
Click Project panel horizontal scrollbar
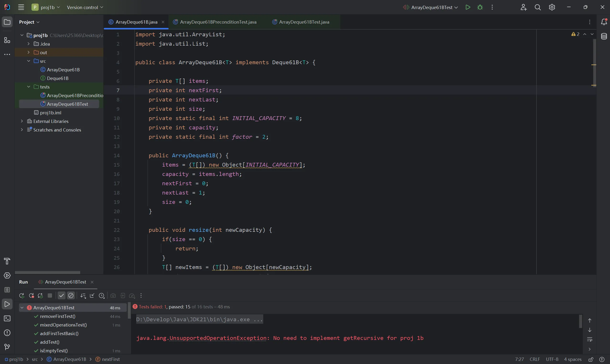[x=47, y=273]
